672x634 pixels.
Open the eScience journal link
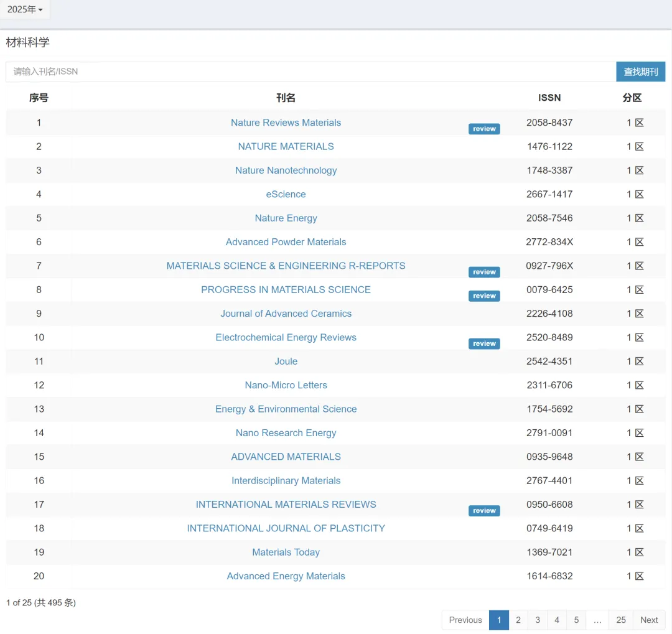tap(286, 194)
